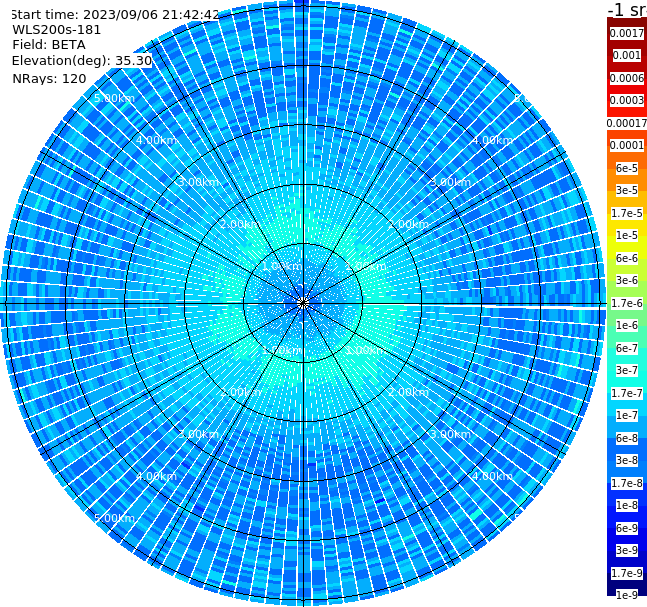Click the '3.00km' range label in upper-left quadrant
Image resolution: width=647 pixels, height=607 pixels.
point(198,182)
